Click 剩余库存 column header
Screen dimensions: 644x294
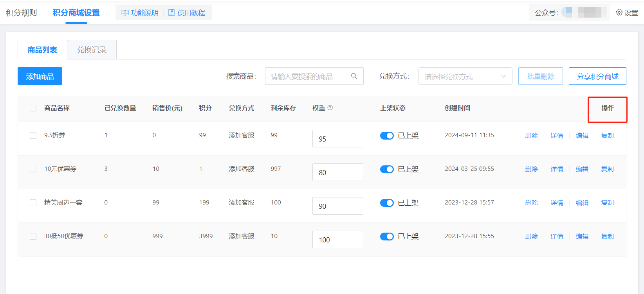pyautogui.click(x=283, y=108)
